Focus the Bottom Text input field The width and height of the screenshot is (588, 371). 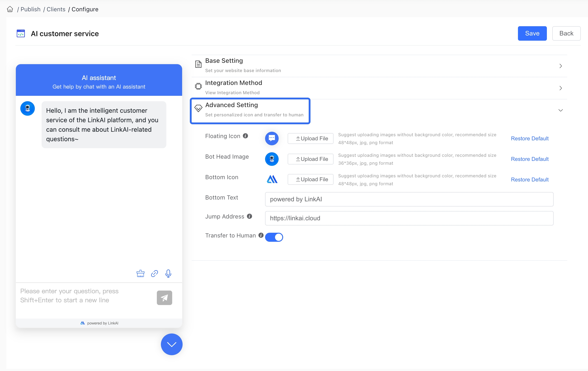(x=409, y=199)
